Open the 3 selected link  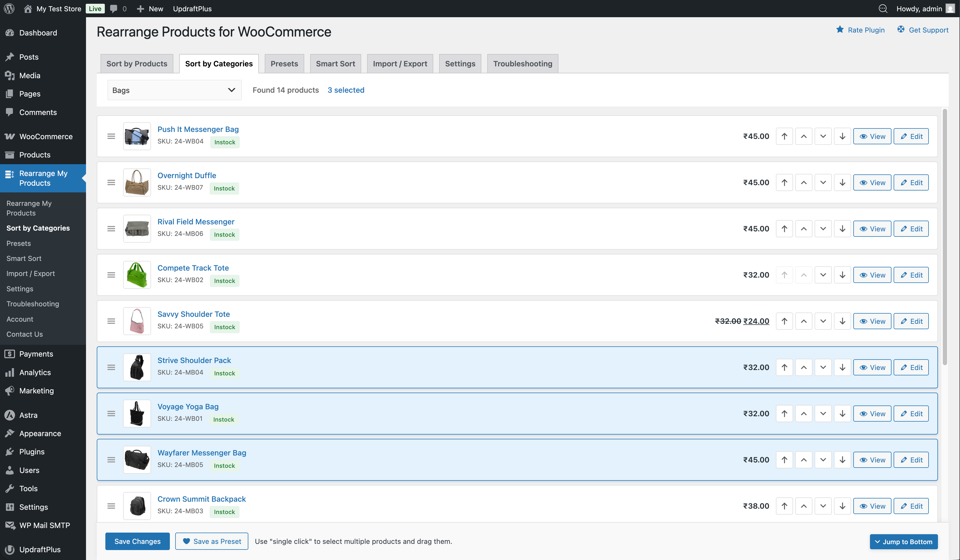346,90
